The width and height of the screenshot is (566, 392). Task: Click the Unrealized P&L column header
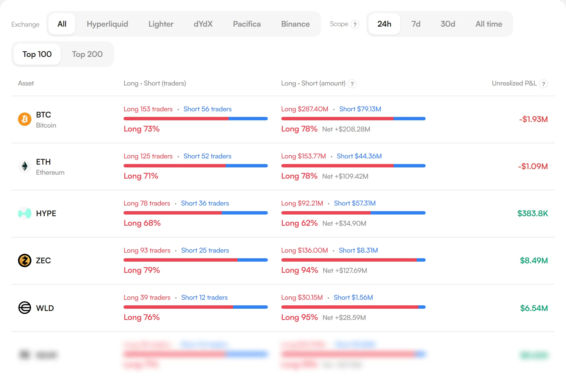514,83
